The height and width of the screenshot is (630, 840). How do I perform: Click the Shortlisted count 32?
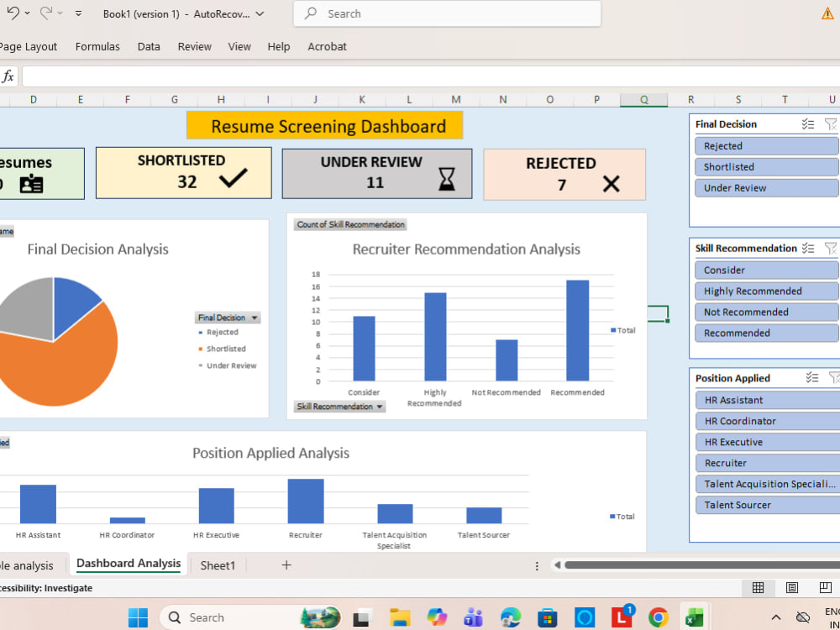[x=187, y=181]
